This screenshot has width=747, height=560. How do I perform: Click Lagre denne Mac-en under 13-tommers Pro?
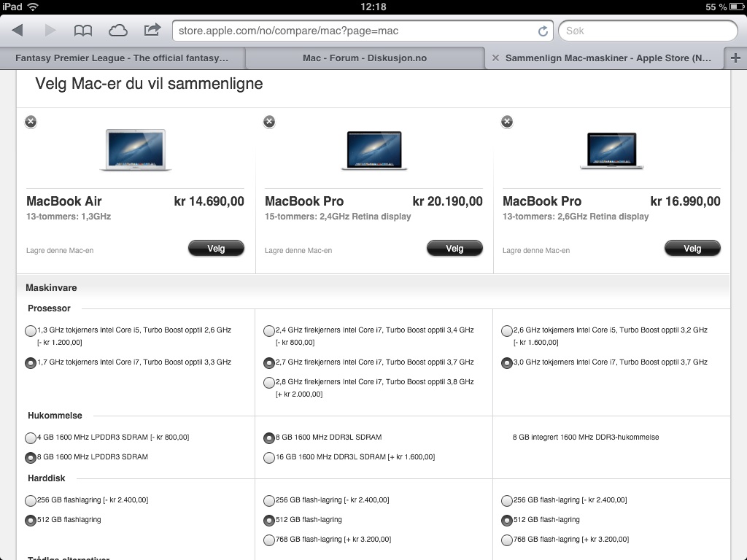point(536,251)
